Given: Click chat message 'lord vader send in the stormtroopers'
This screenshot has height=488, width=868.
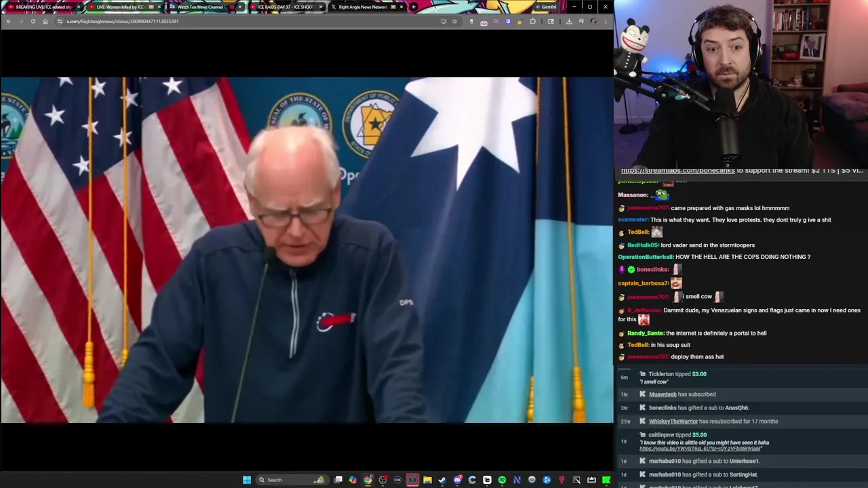Looking at the screenshot, I should (707, 245).
